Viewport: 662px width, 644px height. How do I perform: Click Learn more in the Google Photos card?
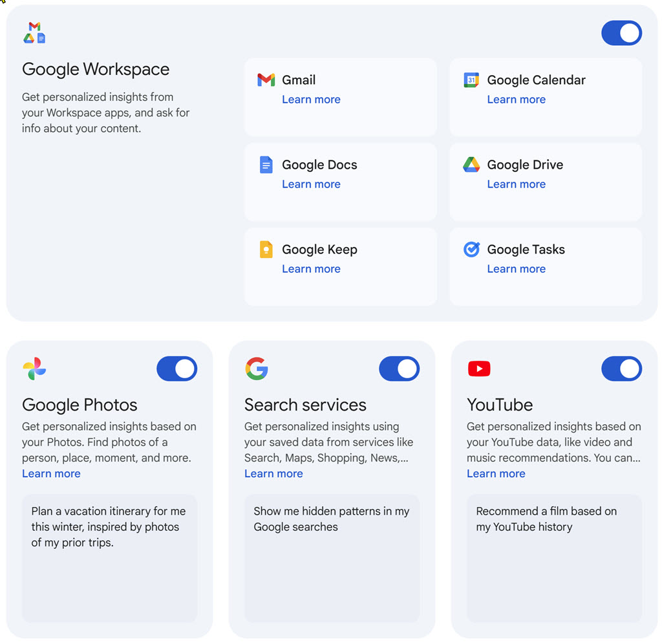click(x=51, y=473)
